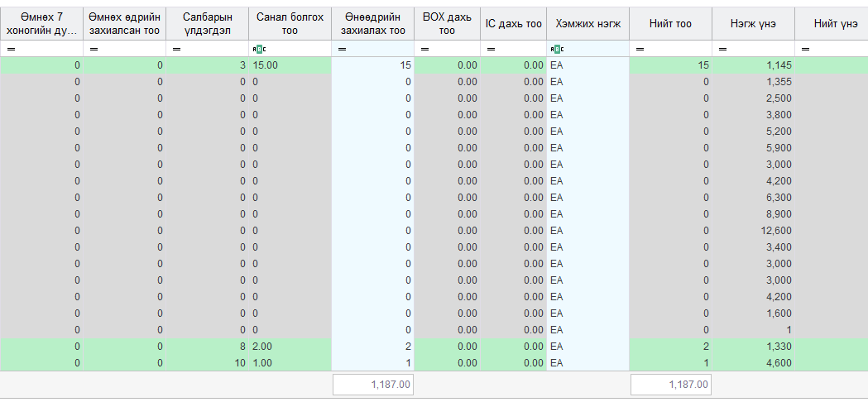
Task: Click the equals filter icon under Салбарын үлдэгдэл
Action: (x=176, y=50)
